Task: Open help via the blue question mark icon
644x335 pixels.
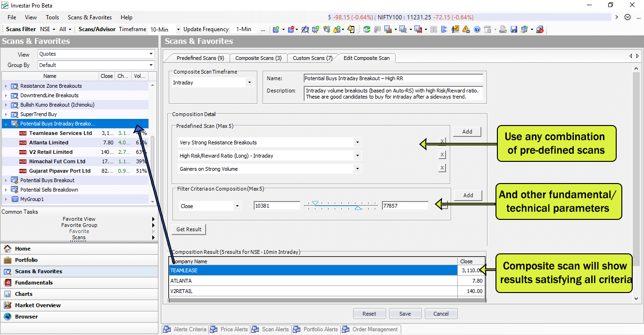Action: pyautogui.click(x=477, y=29)
